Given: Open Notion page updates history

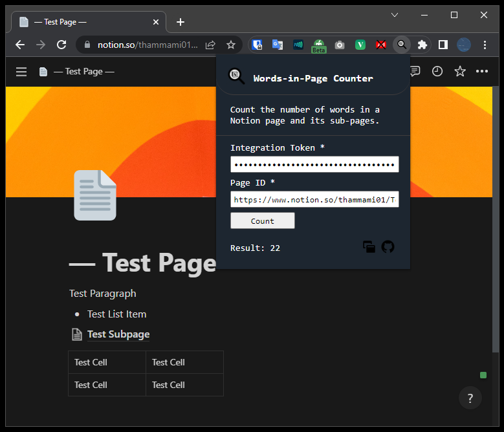Looking at the screenshot, I should (437, 71).
